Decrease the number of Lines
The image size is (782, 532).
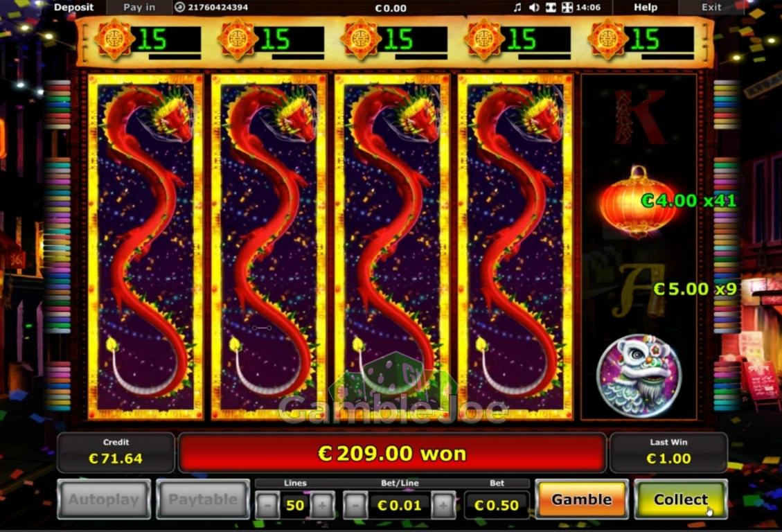pos(267,506)
